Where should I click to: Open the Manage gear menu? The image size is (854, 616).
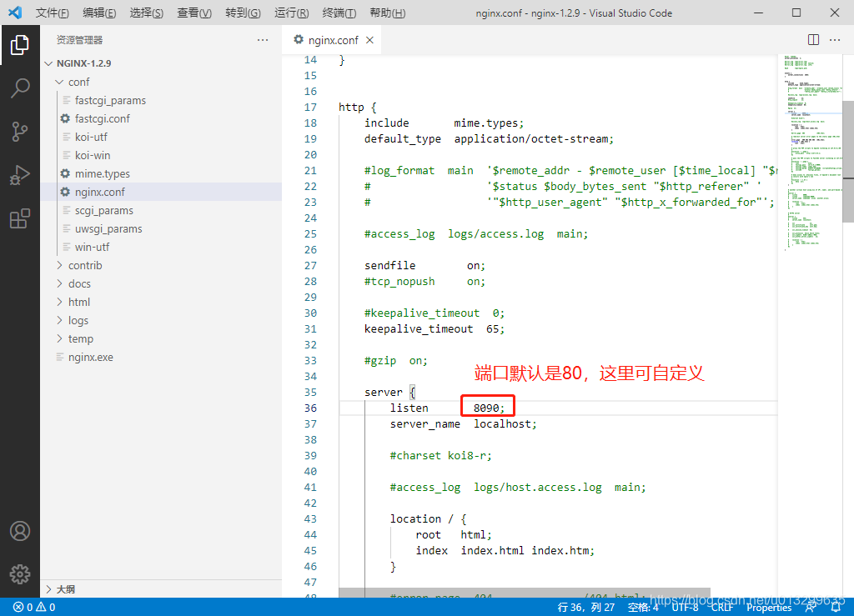coord(20,573)
